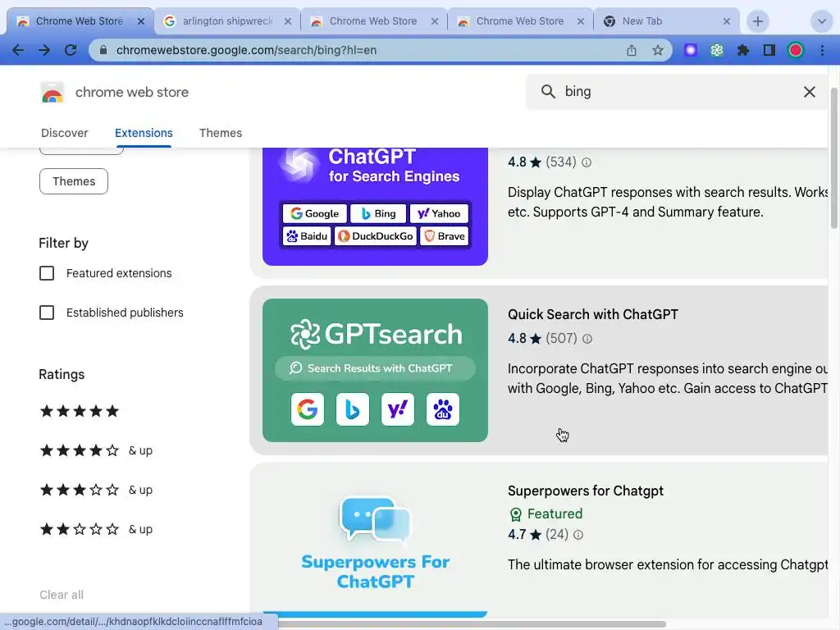Bookmark this page with the star icon

pos(658,50)
